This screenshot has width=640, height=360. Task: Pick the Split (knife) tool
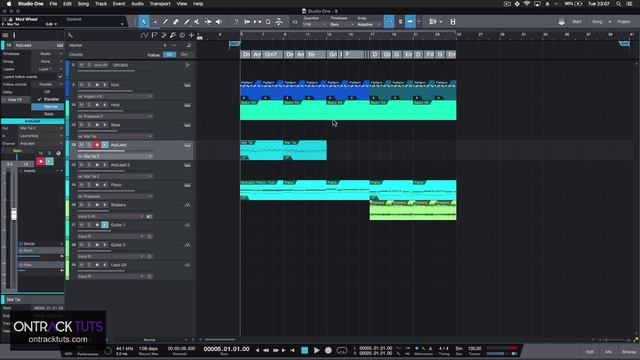coord(165,22)
